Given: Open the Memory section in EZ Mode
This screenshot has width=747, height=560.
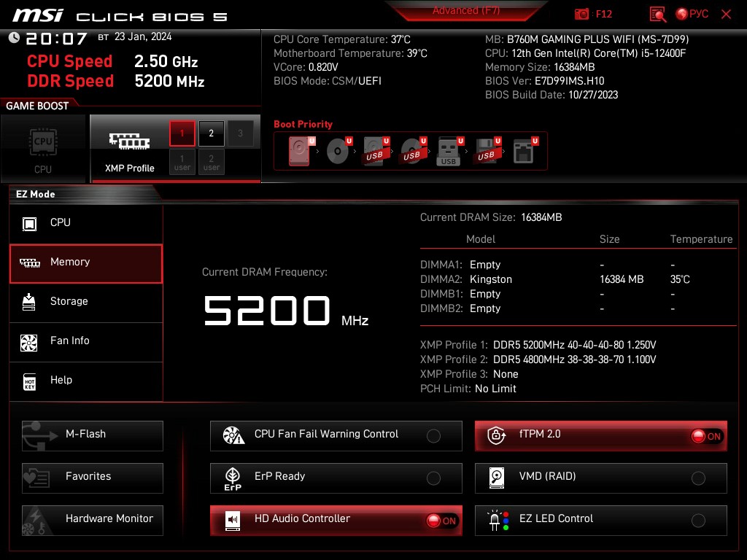Looking at the screenshot, I should tap(86, 263).
